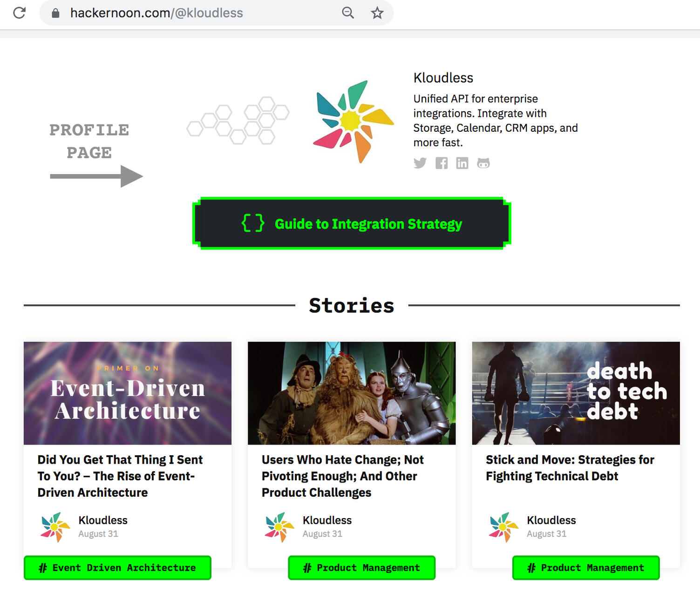
Task: Read the Event-Driven Architecture article title
Action: coord(120,476)
